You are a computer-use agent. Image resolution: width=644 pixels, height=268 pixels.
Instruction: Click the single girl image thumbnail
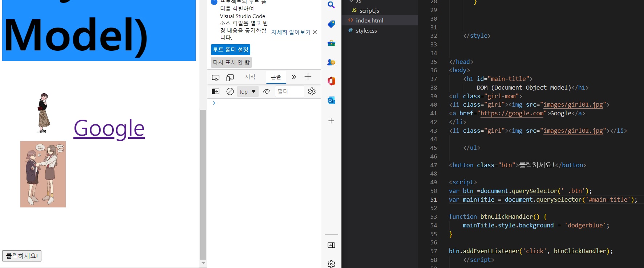click(44, 113)
